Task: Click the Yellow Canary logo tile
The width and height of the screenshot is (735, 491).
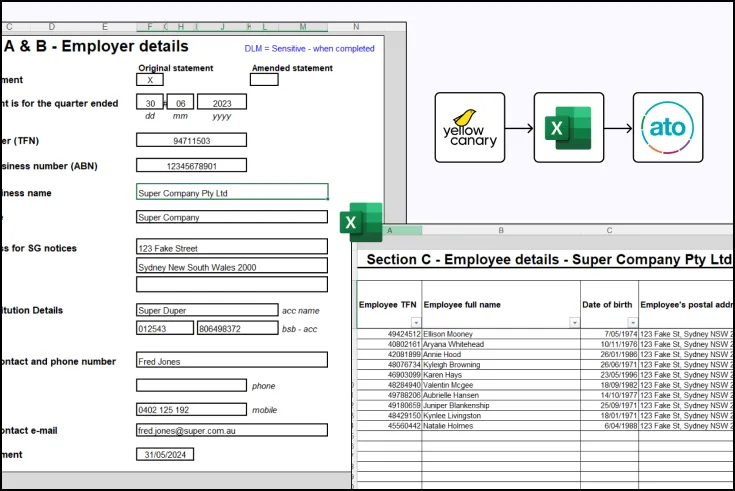Action: tap(470, 128)
